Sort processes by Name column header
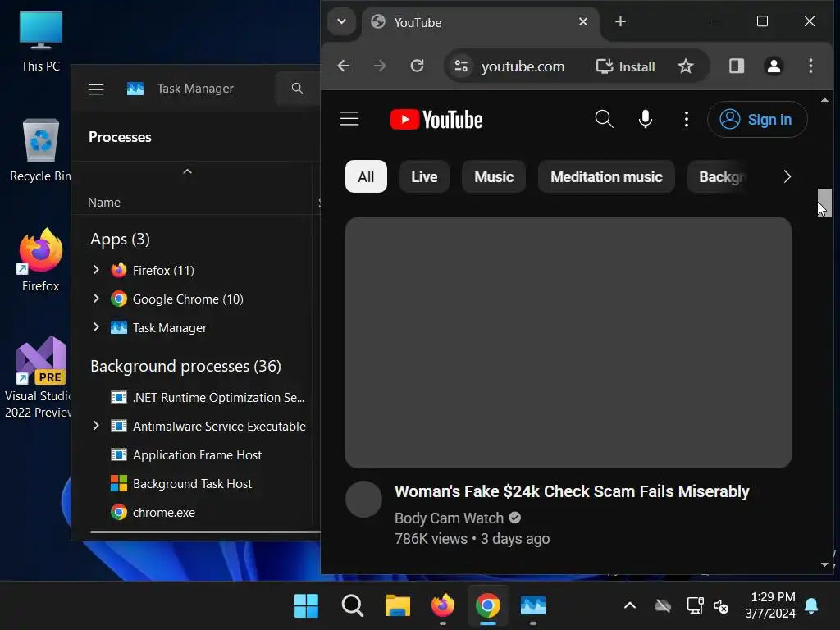 click(104, 203)
